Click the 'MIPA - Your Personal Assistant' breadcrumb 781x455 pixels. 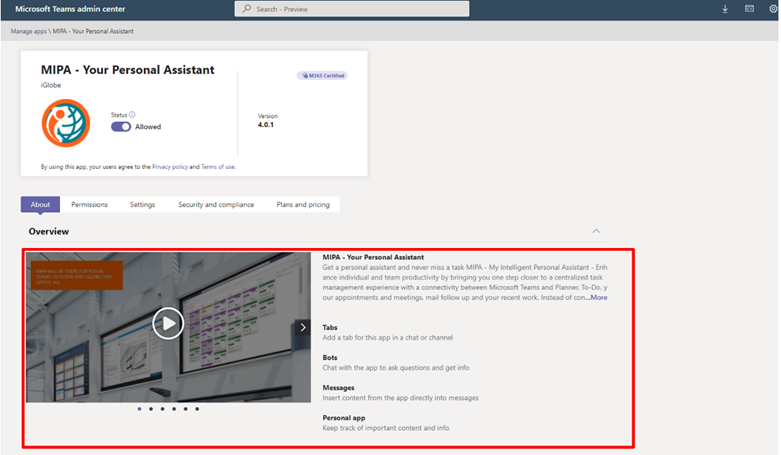93,31
